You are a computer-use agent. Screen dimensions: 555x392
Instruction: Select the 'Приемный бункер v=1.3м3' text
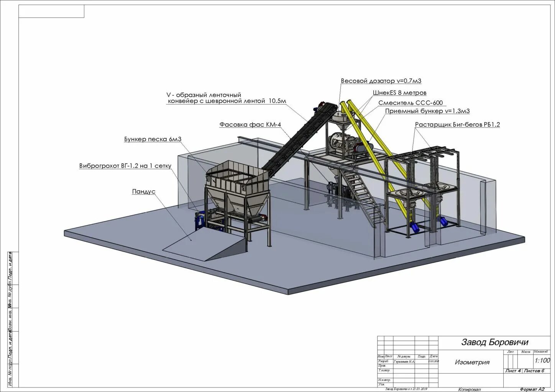point(427,111)
